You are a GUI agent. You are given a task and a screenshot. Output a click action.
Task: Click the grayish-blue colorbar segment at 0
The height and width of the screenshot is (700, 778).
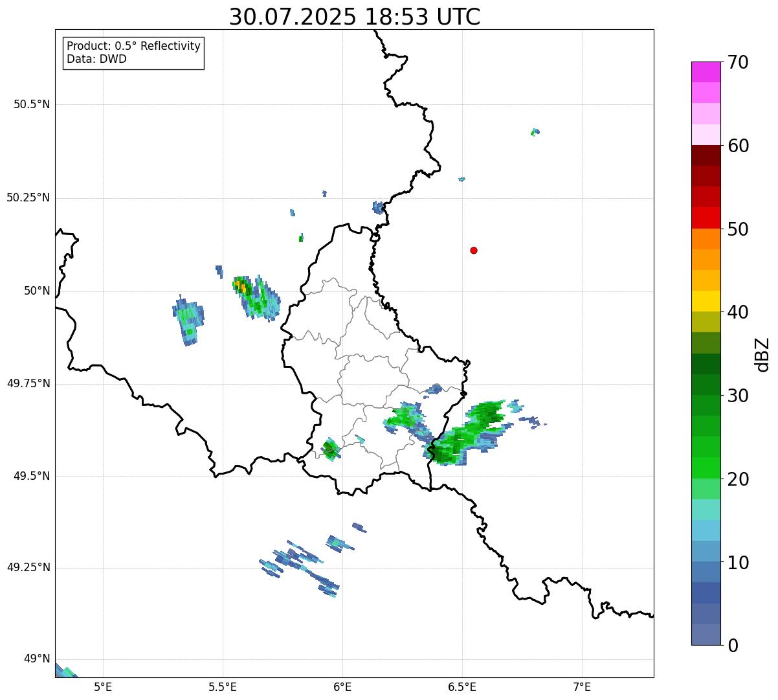(x=706, y=635)
